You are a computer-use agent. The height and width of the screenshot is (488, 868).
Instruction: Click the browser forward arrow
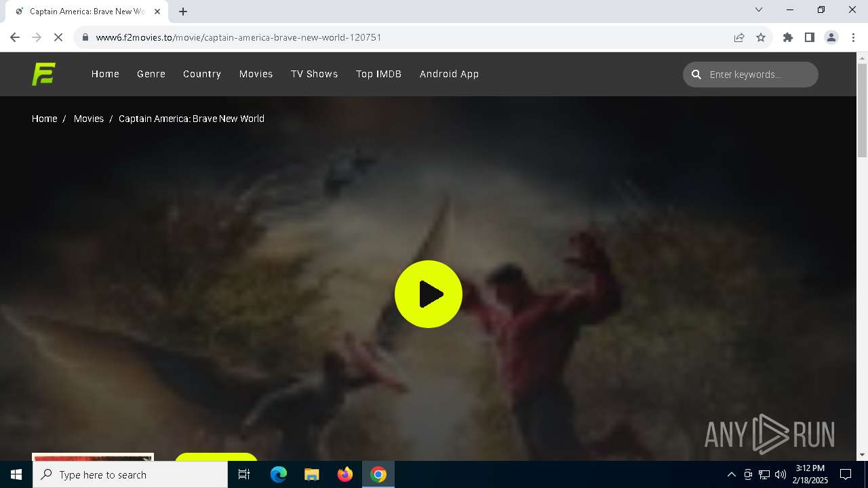click(x=37, y=37)
